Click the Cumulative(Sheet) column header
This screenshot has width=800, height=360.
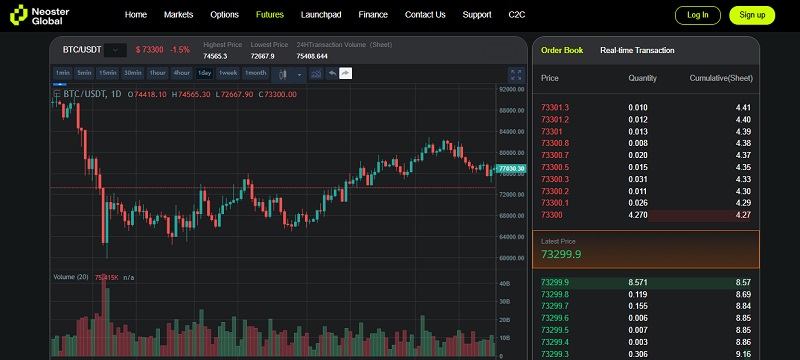tap(721, 79)
